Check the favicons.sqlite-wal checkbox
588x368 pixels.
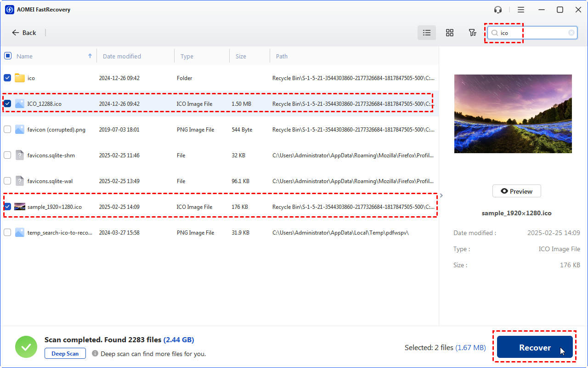(7, 181)
